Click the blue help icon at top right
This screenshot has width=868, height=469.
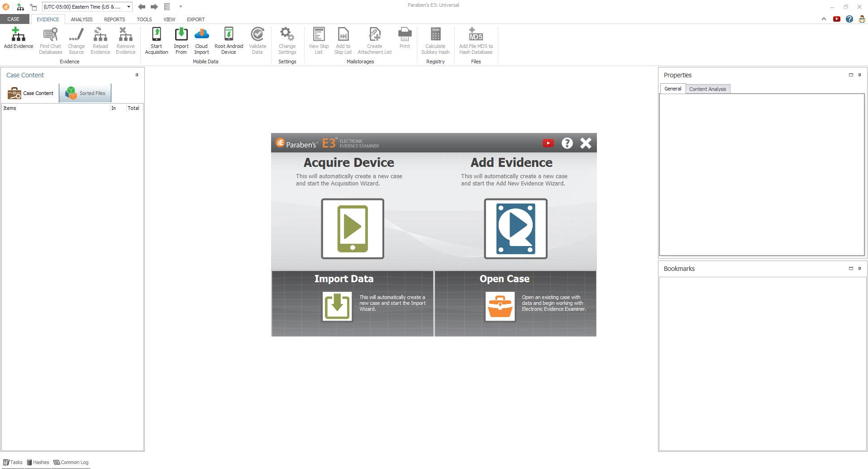849,19
